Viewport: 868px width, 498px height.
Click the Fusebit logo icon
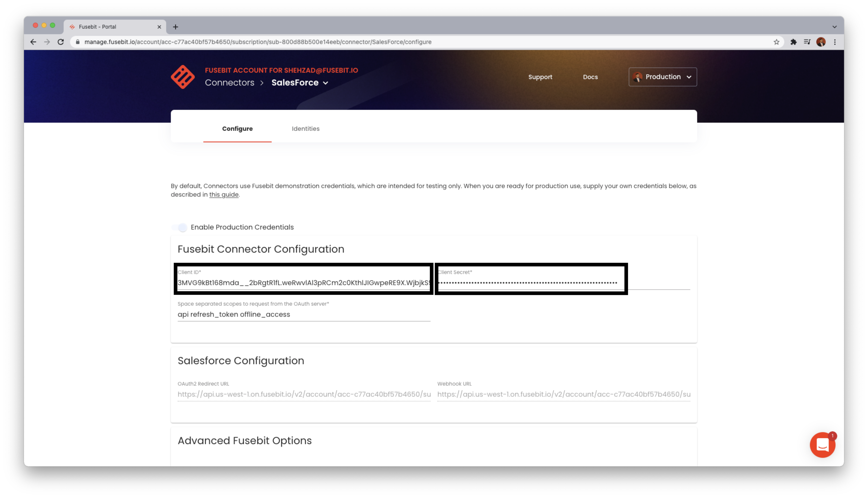click(182, 77)
